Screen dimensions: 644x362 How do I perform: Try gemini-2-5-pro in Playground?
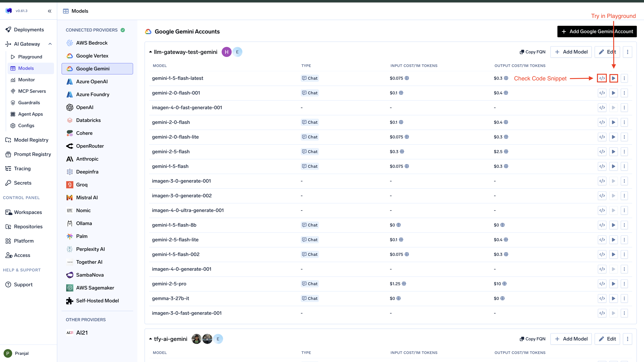pos(614,284)
